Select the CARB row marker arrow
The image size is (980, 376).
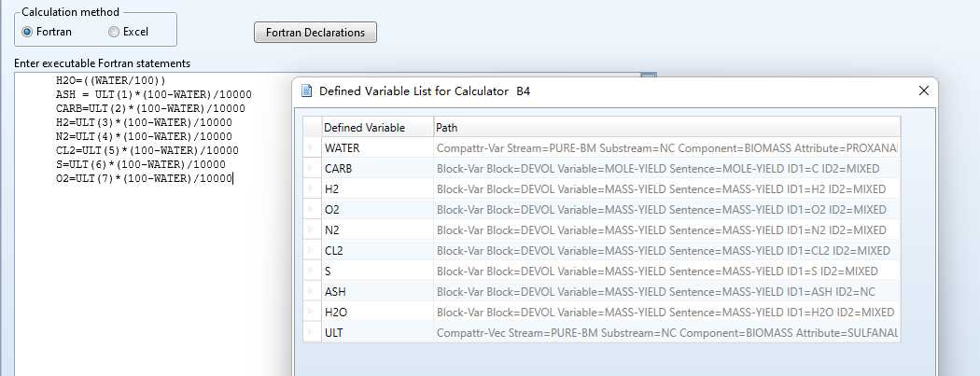pyautogui.click(x=312, y=168)
